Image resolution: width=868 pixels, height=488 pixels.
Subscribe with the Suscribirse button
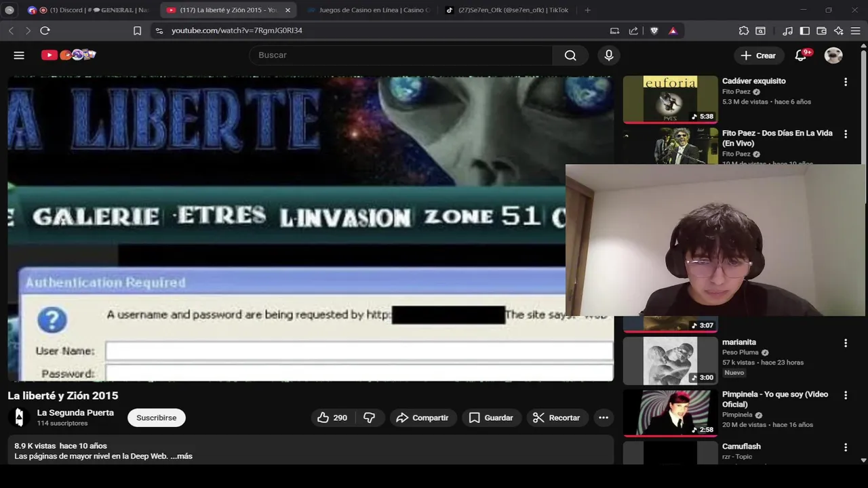pyautogui.click(x=156, y=418)
